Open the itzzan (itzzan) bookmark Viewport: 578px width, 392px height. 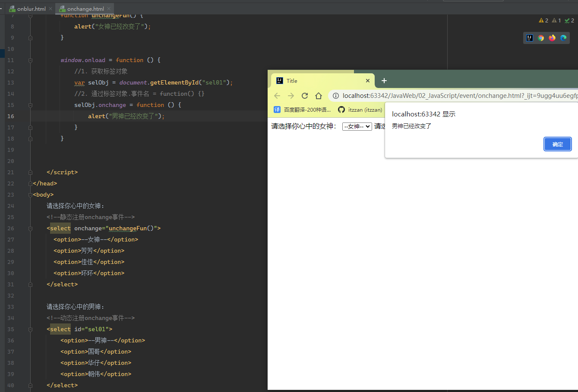tap(360, 110)
